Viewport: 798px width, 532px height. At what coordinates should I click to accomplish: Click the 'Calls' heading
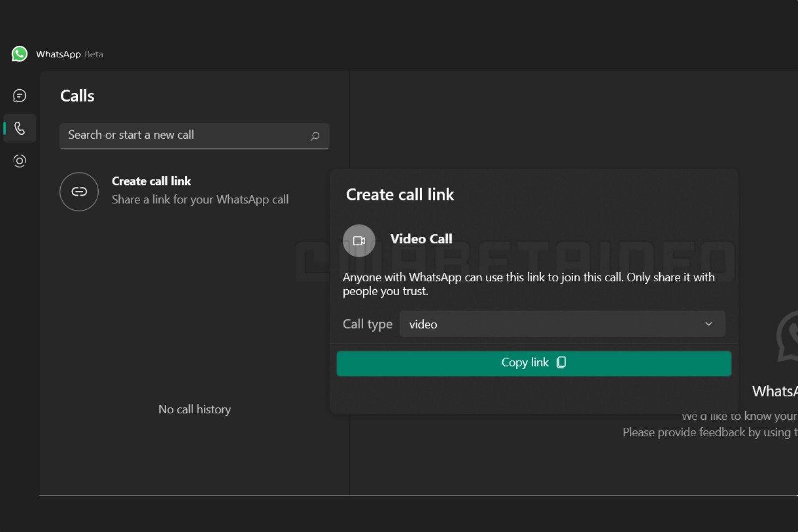pos(77,96)
